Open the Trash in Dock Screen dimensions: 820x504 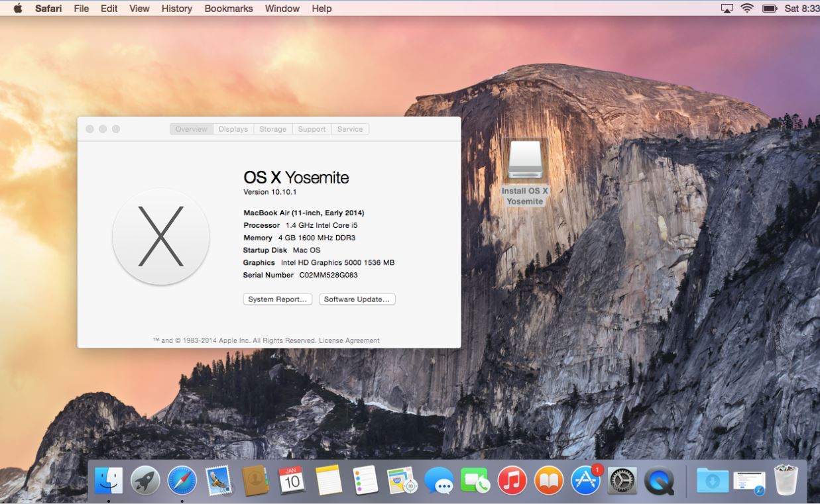point(786,481)
